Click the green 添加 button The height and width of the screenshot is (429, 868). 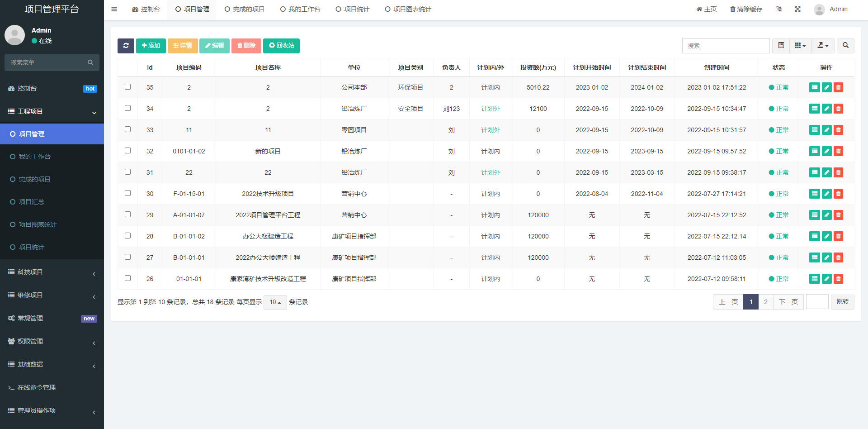[x=151, y=46]
